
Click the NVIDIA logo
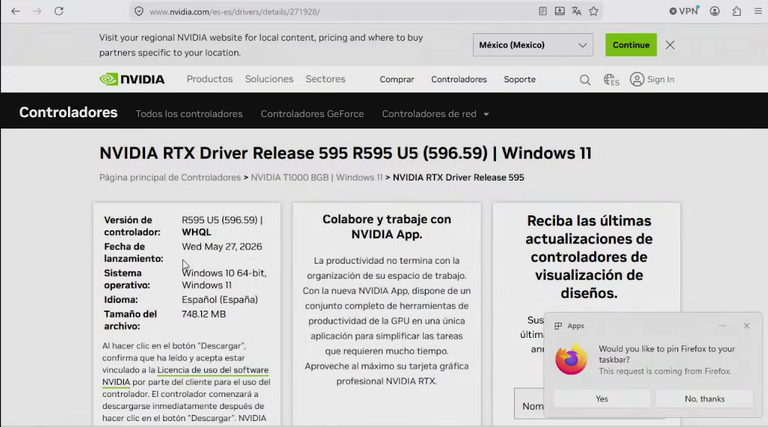132,79
